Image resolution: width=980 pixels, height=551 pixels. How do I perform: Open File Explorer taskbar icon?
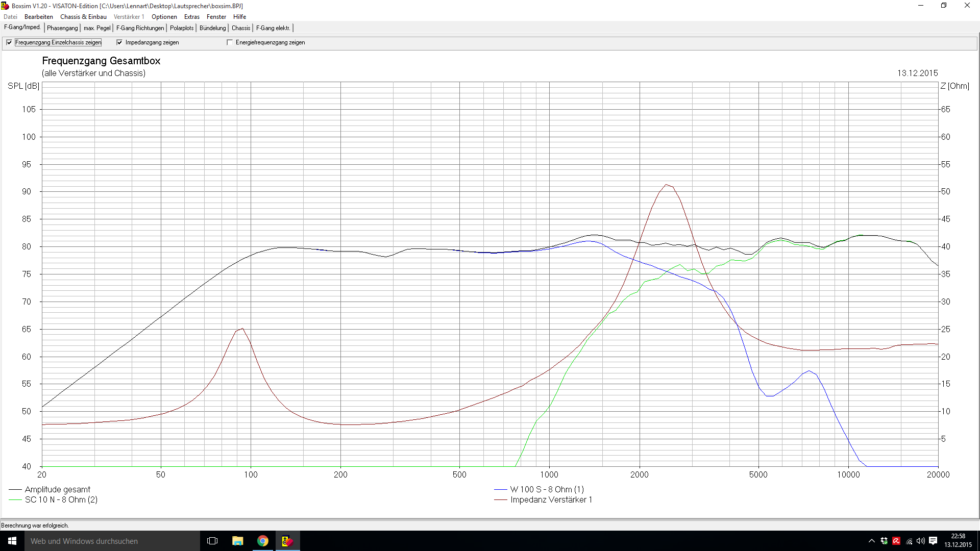click(238, 541)
